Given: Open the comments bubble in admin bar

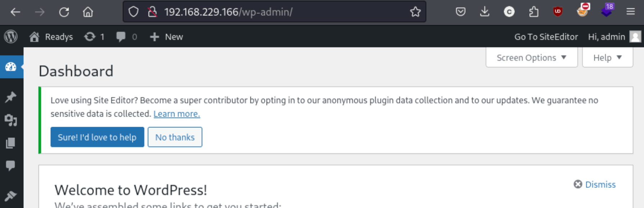Looking at the screenshot, I should click(127, 37).
